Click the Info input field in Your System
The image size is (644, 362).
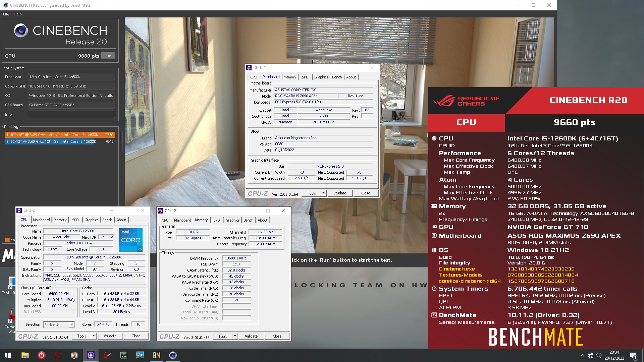click(71, 114)
